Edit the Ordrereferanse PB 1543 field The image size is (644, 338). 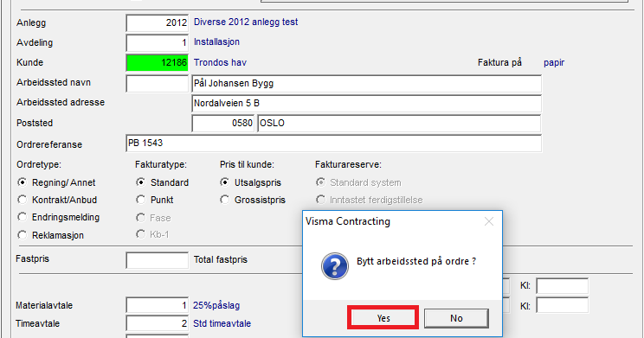[x=333, y=143]
